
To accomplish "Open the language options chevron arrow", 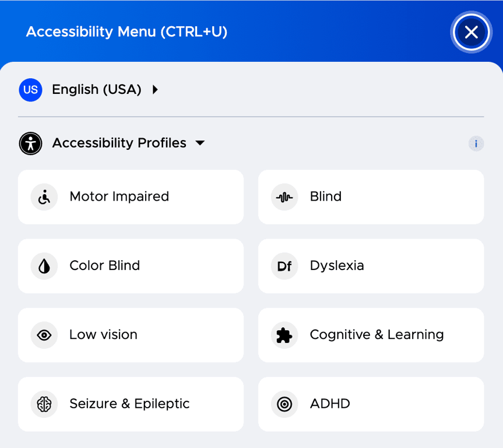I will pyautogui.click(x=155, y=90).
